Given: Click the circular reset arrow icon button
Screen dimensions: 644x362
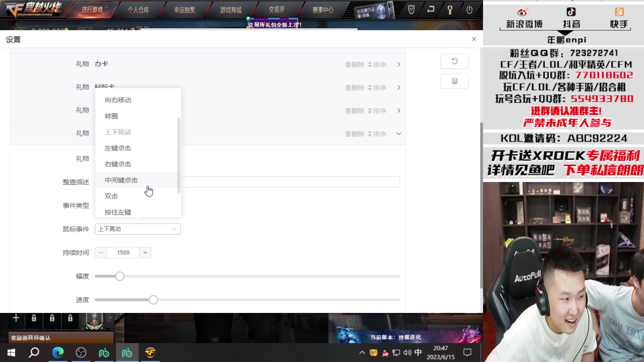Looking at the screenshot, I should pos(454,61).
